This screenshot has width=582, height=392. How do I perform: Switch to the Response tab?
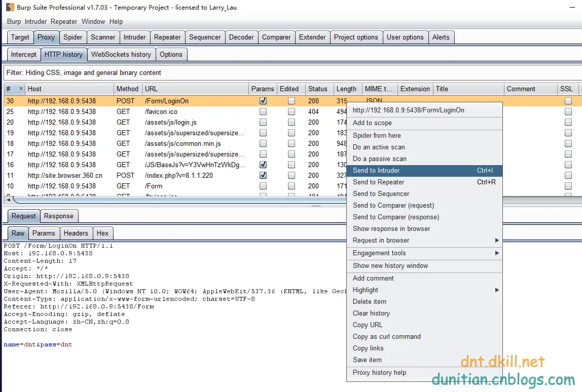(59, 216)
